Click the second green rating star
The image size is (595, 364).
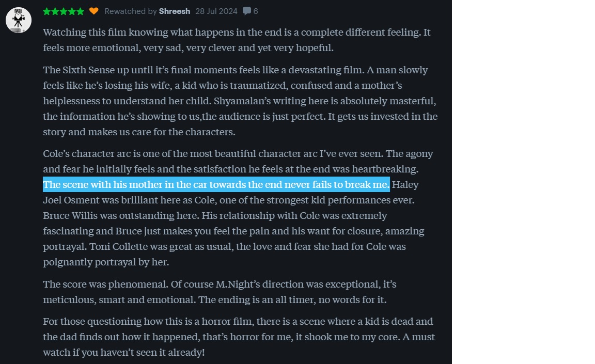(55, 11)
